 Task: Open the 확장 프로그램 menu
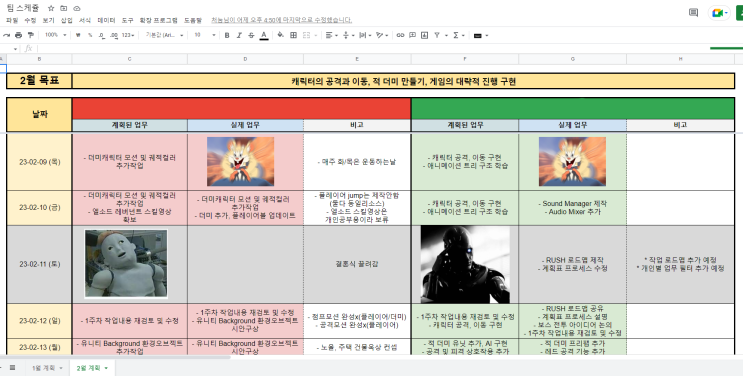pyautogui.click(x=158, y=20)
